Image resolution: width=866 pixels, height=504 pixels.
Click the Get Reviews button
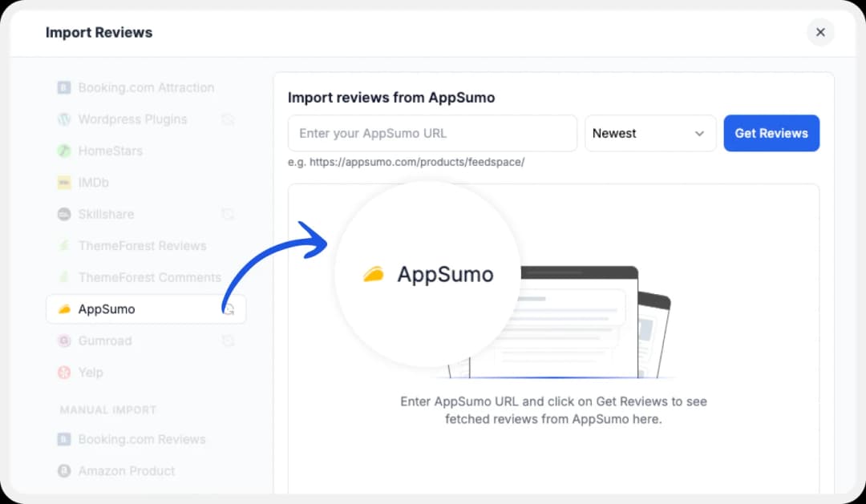tap(771, 133)
